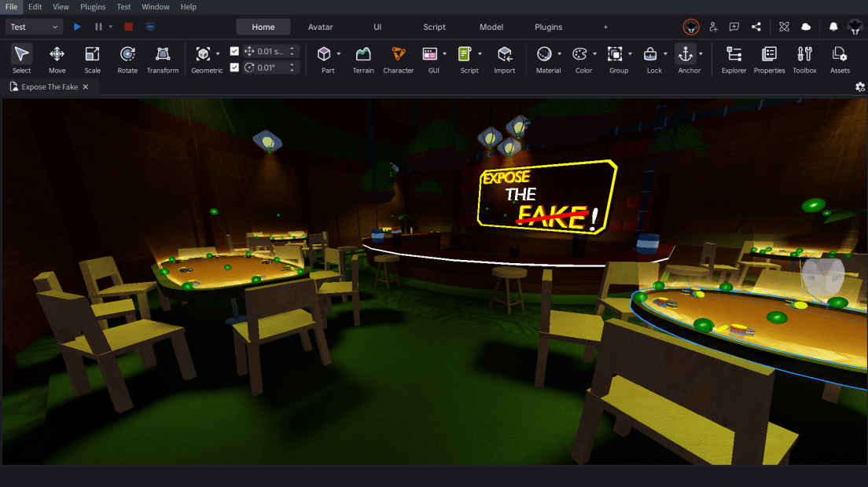Open viewport settings gear icon

click(859, 86)
